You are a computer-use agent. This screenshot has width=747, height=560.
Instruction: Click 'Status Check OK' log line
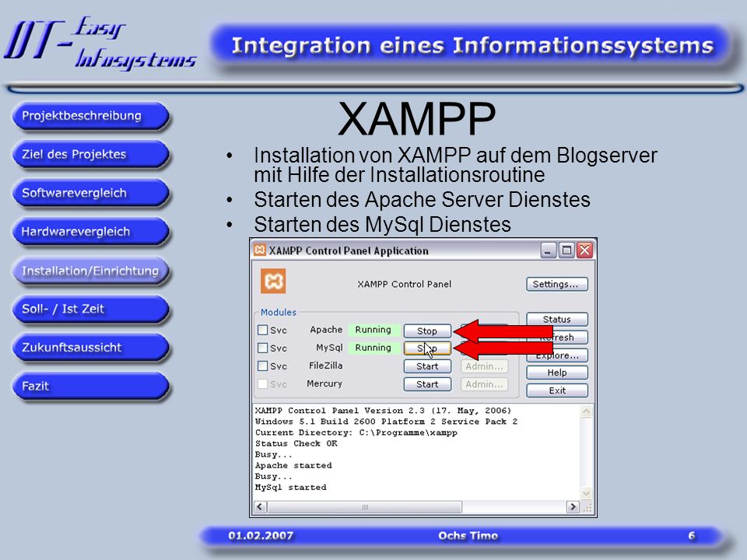296,443
